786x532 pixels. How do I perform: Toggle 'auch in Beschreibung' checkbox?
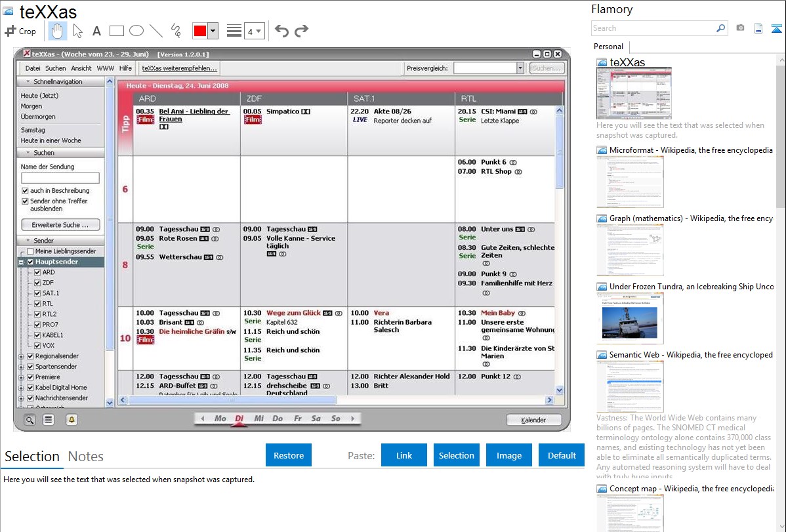[x=25, y=190]
